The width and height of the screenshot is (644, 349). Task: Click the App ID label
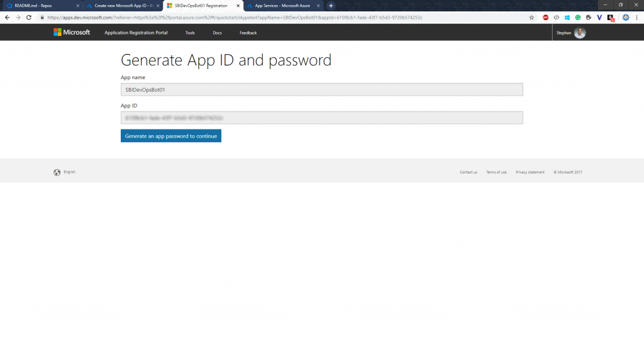coord(129,106)
